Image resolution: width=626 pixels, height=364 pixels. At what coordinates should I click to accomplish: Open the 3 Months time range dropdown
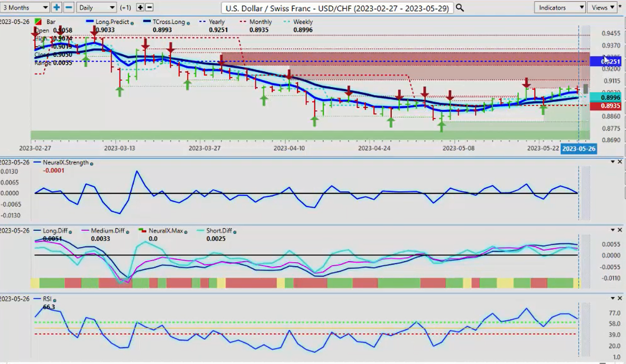click(x=25, y=8)
